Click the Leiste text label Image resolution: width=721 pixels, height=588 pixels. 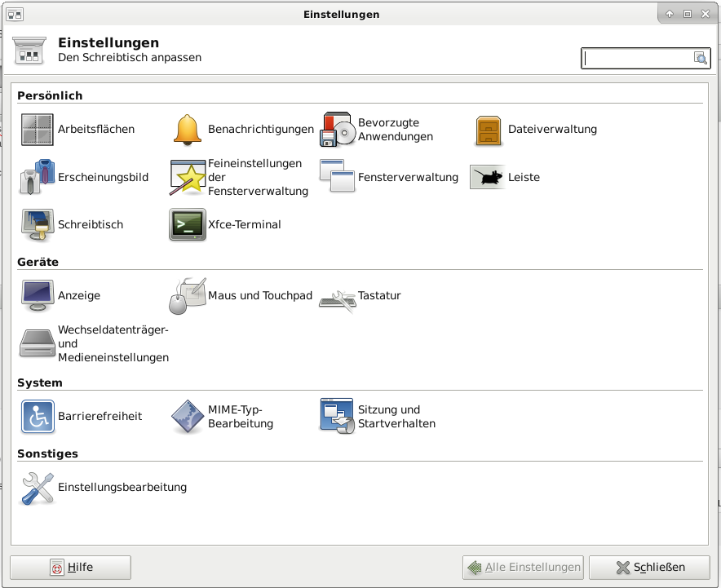tap(524, 177)
